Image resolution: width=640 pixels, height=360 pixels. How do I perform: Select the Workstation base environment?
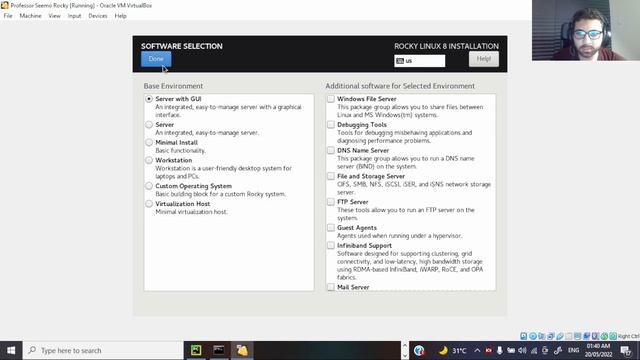pyautogui.click(x=149, y=160)
